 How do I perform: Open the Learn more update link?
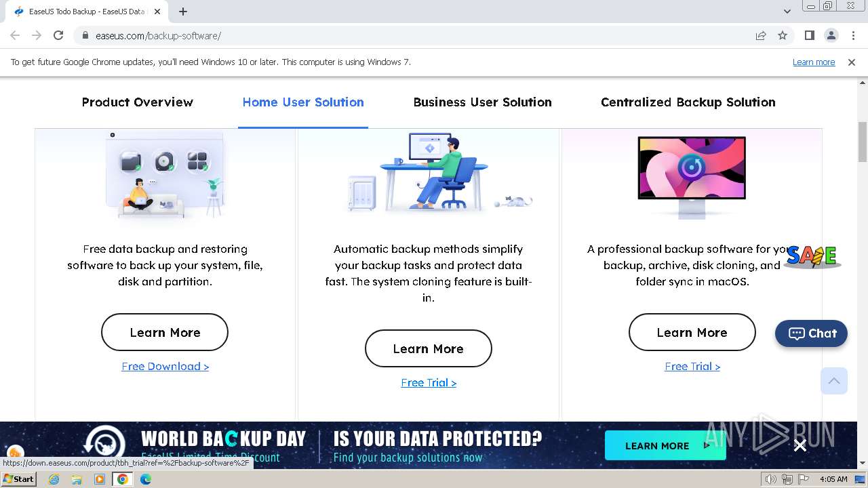tap(814, 62)
